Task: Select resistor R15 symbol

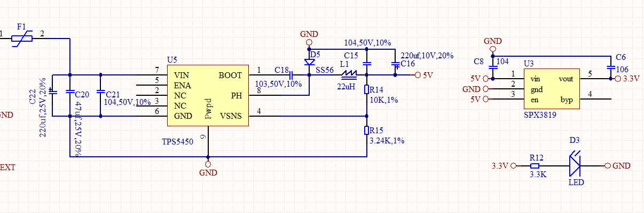Action: coord(367,130)
